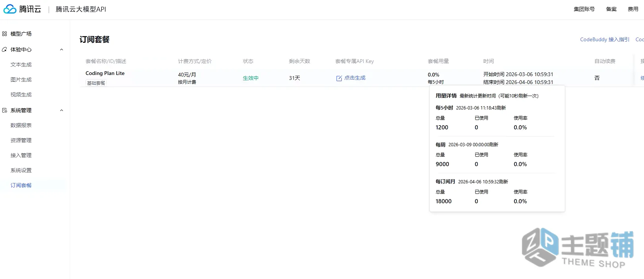Click the Coding Plan Lite package name
Viewport: 644px width, 279px height.
coord(105,73)
